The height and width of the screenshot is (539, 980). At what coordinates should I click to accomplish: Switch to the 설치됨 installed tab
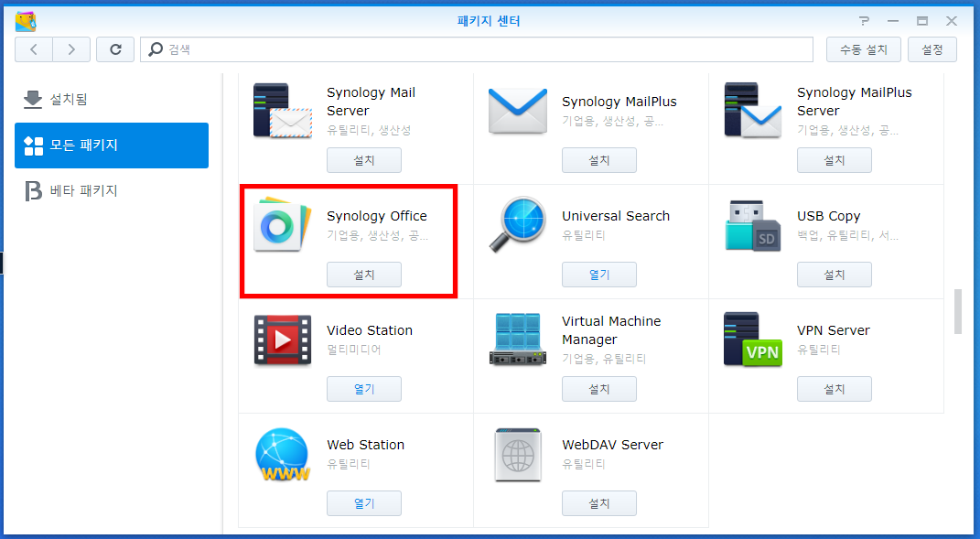112,99
